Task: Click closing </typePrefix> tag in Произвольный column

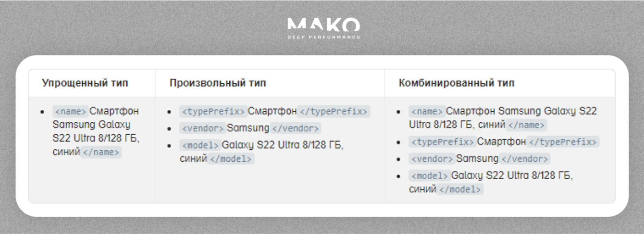Action: click(x=334, y=112)
